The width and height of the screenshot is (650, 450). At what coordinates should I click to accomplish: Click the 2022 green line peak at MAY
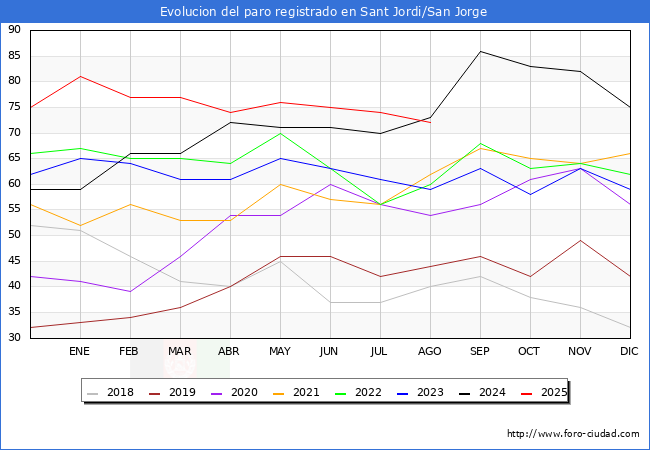[281, 133]
